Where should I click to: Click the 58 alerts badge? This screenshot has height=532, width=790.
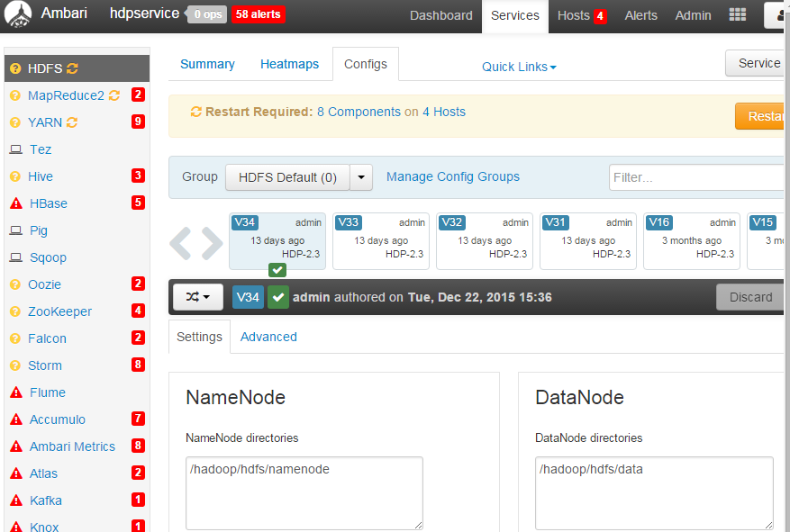click(258, 14)
